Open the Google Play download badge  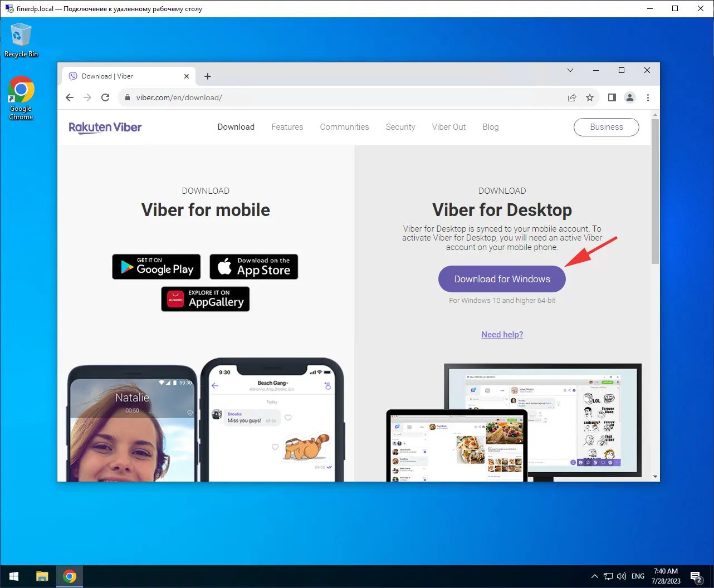click(x=156, y=267)
